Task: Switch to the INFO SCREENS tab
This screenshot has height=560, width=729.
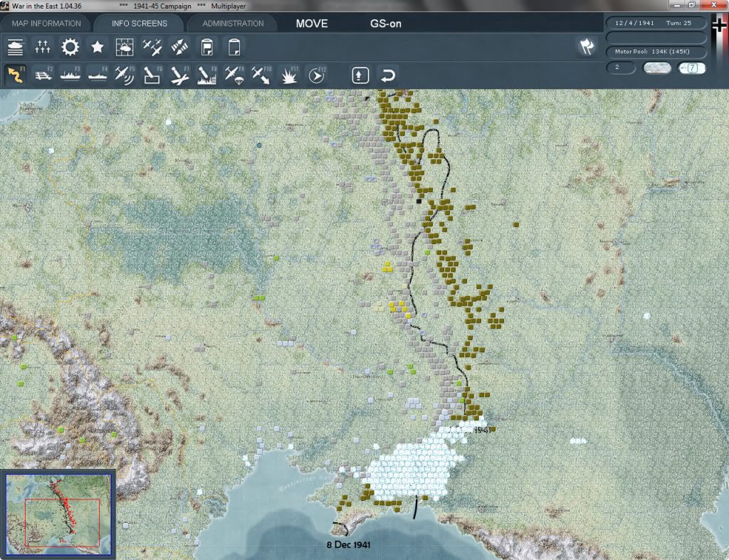Action: [x=139, y=23]
